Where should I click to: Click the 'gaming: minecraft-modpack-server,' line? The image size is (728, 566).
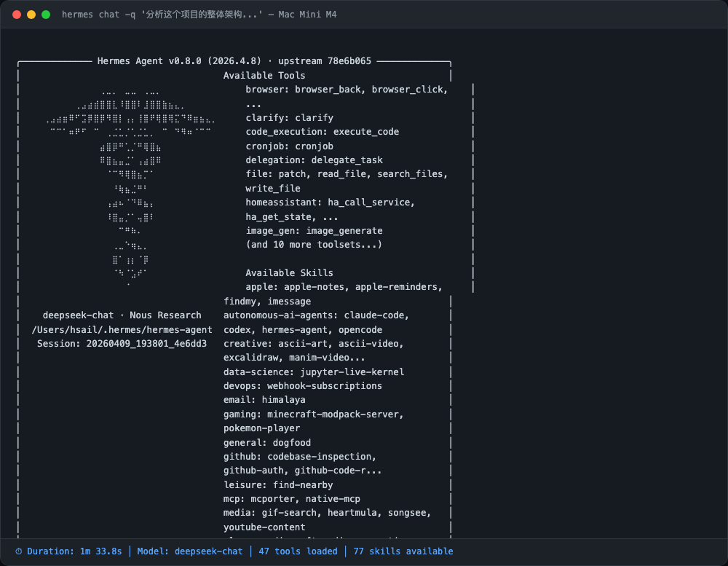(313, 414)
